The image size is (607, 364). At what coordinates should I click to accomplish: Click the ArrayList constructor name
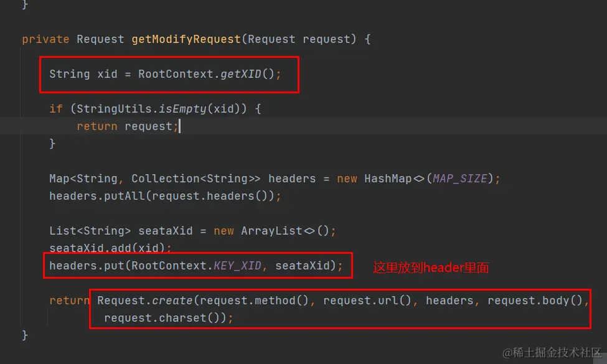271,231
